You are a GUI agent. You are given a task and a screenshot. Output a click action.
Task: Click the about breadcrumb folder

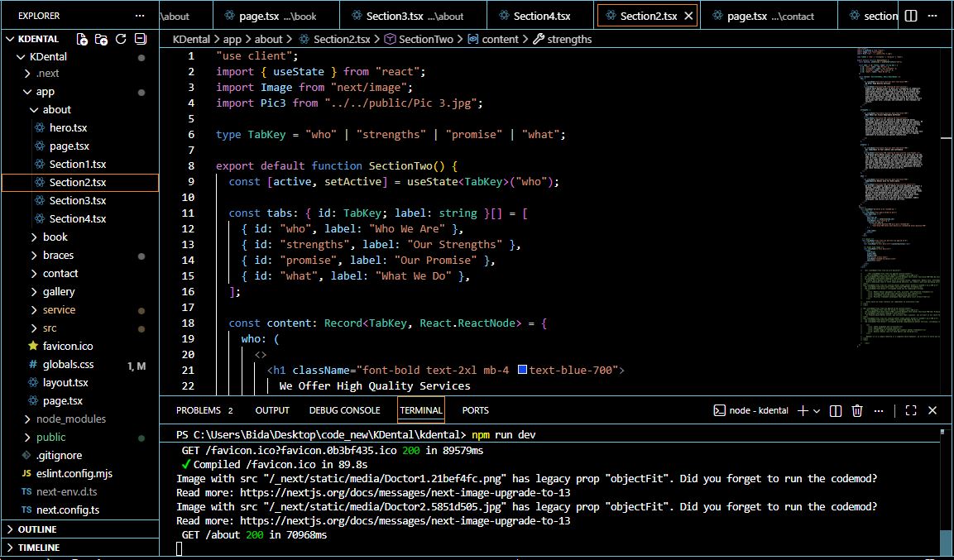pos(268,40)
